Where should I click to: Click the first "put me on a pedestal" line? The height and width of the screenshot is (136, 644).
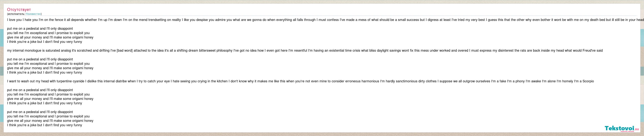click(x=40, y=29)
